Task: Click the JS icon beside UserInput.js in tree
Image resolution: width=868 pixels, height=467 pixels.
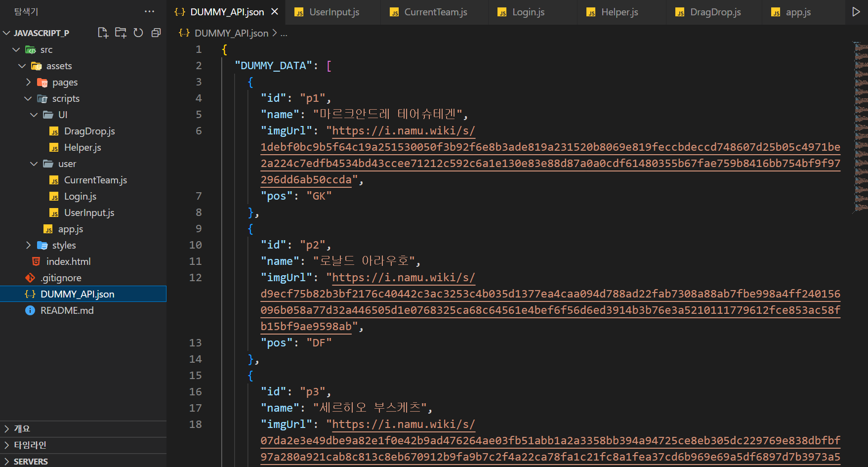Action: [54, 213]
